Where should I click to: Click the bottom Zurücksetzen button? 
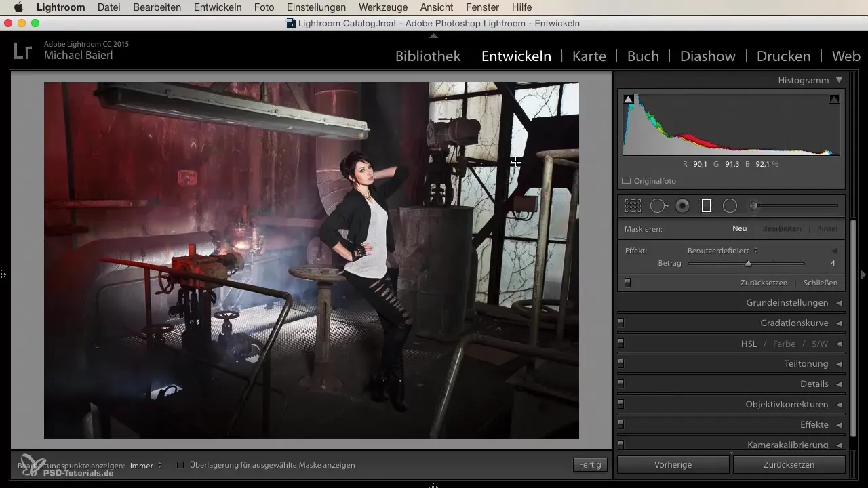tap(789, 464)
